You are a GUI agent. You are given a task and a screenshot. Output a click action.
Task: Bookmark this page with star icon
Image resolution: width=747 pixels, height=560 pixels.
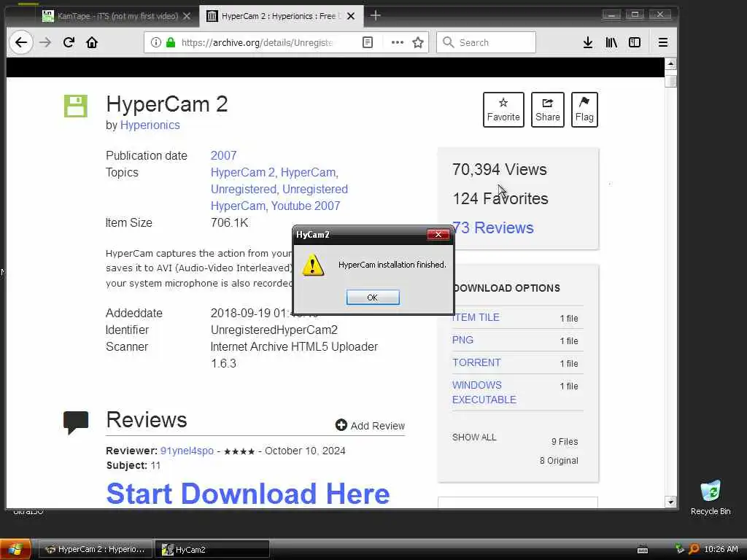pos(418,42)
